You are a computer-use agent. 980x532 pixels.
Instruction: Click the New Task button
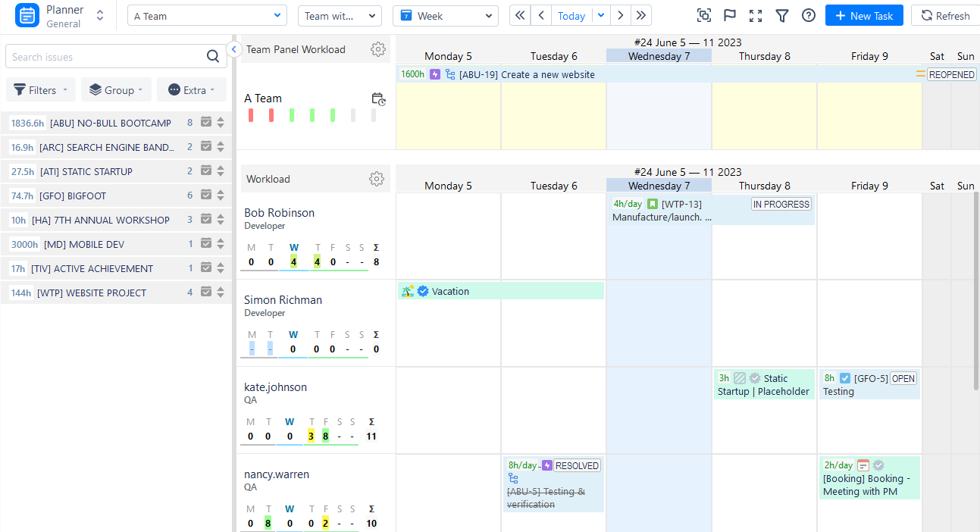[x=864, y=16]
